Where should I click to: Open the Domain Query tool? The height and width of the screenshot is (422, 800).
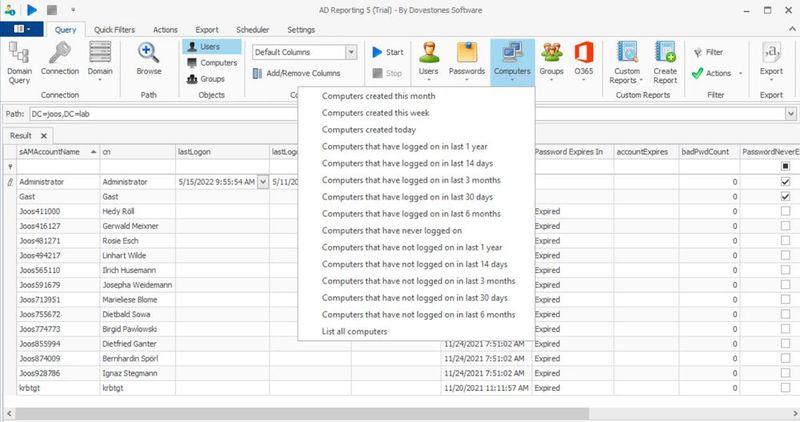click(x=19, y=63)
